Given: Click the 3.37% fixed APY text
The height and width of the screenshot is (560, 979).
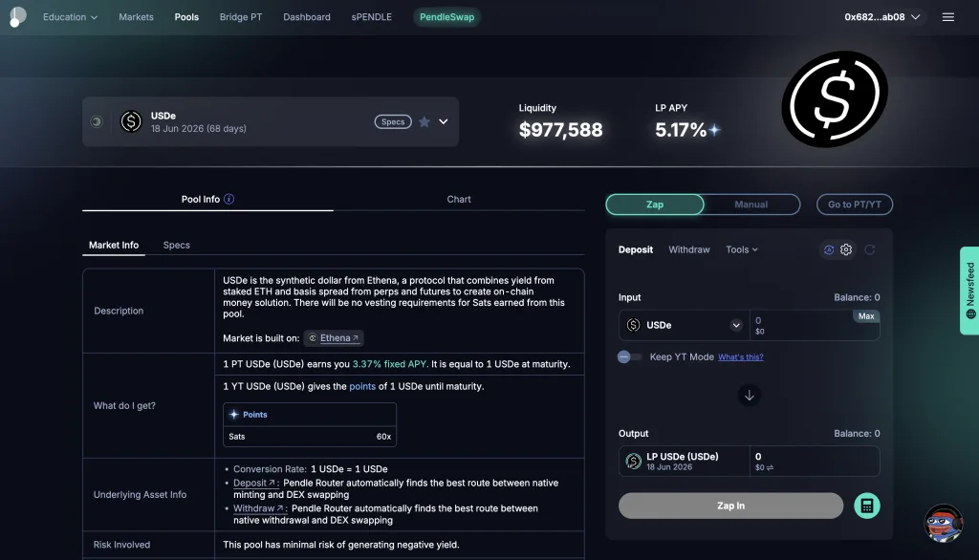Looking at the screenshot, I should pos(390,364).
